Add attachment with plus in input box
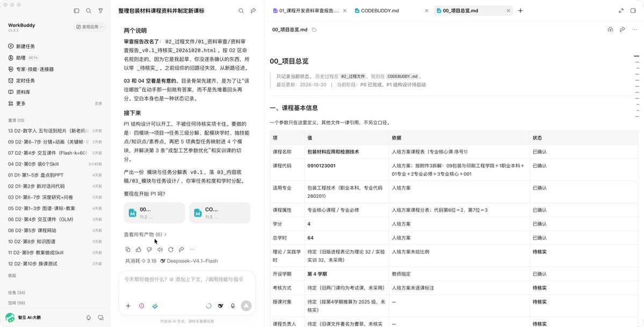644x327 pixels. coord(128,305)
